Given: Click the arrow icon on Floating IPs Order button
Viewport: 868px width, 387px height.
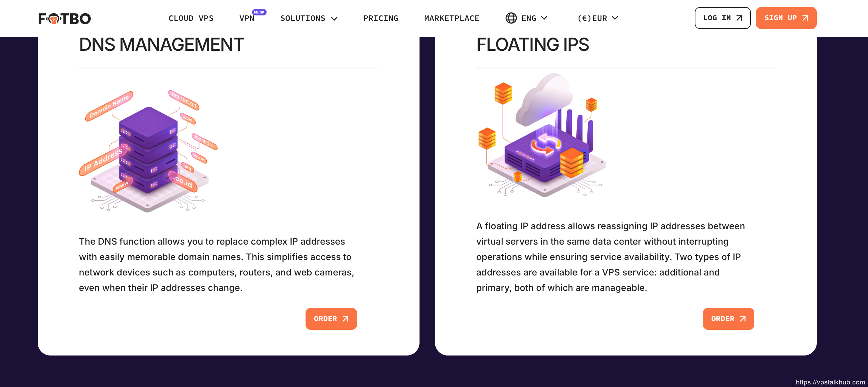Looking at the screenshot, I should 743,319.
